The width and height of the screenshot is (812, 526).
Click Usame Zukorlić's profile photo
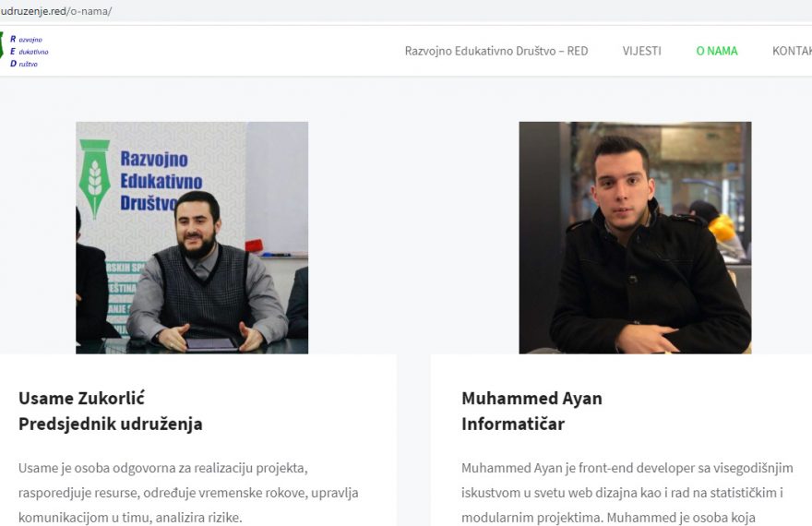(x=192, y=238)
